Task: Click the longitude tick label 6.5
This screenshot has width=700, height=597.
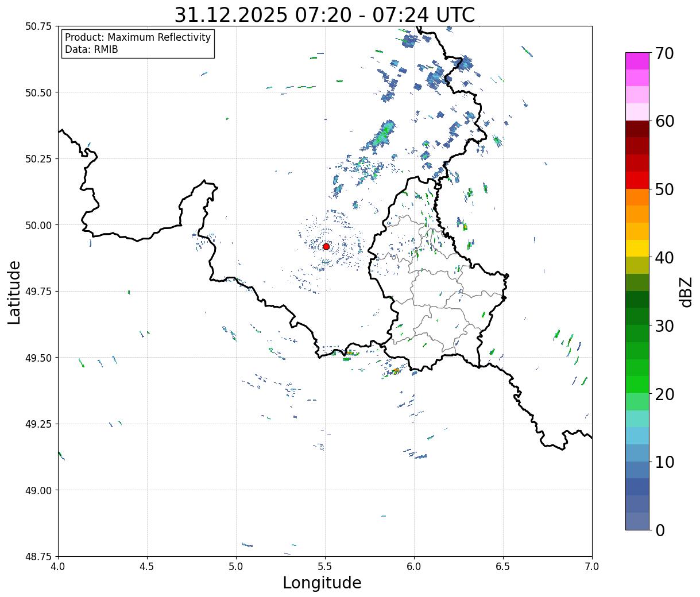Action: point(503,567)
